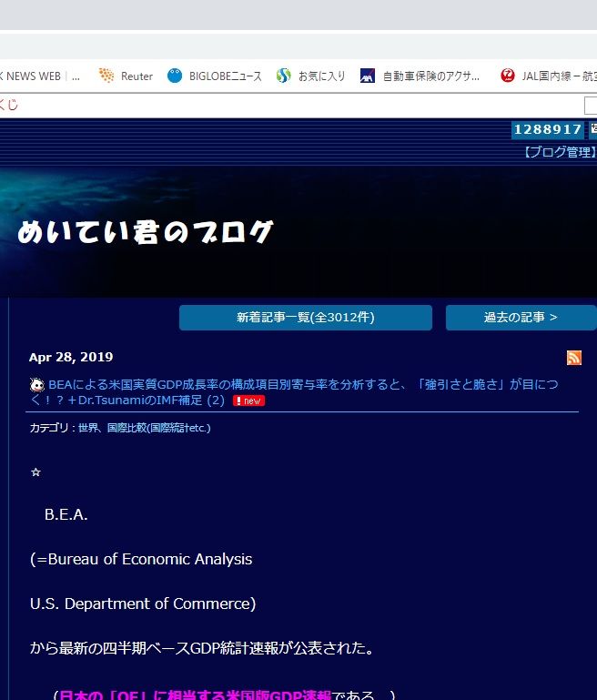The image size is (597, 700).
Task: Click the panda icon beside the article title
Action: coord(37,385)
